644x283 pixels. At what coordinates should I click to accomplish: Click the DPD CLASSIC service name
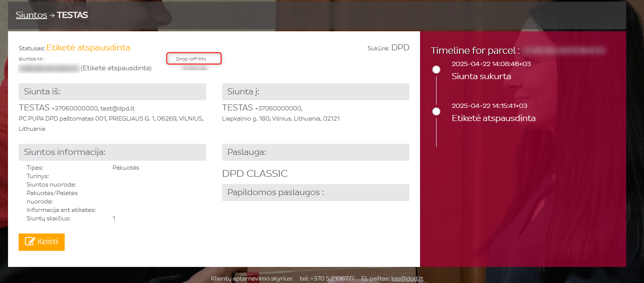(255, 173)
